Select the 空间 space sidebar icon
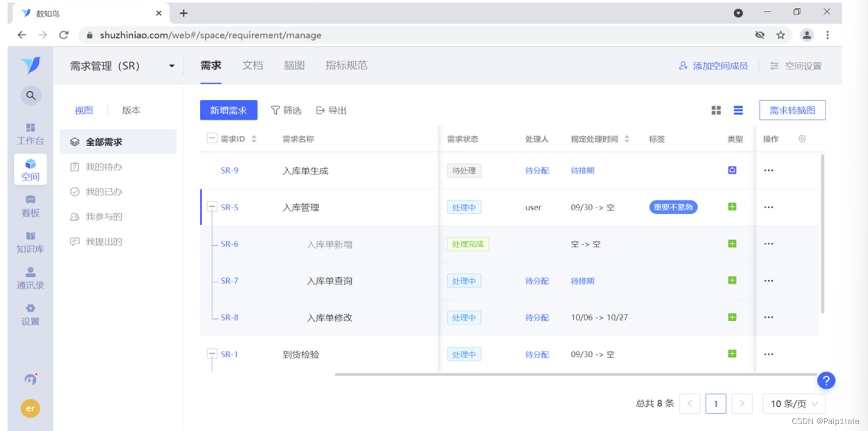868x431 pixels. tap(30, 170)
